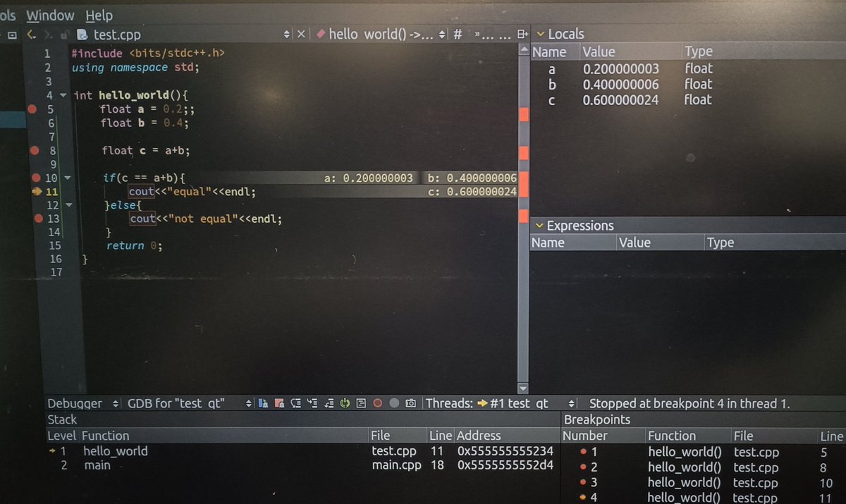Toggle breakpoint marker at line 11 arrow

(x=37, y=192)
